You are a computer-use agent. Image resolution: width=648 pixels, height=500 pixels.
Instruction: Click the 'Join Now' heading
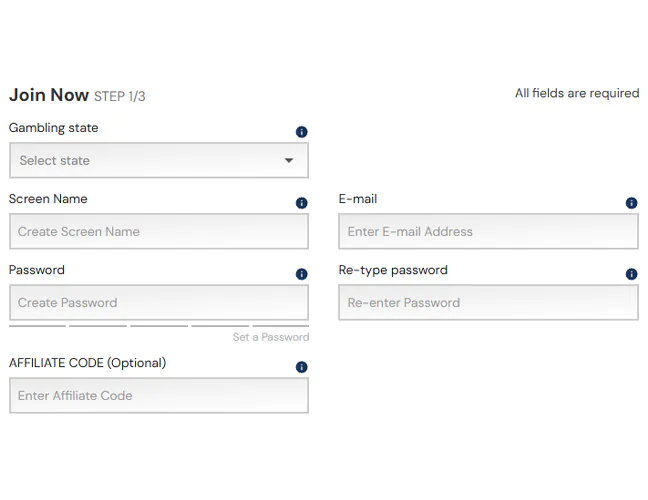click(x=49, y=95)
